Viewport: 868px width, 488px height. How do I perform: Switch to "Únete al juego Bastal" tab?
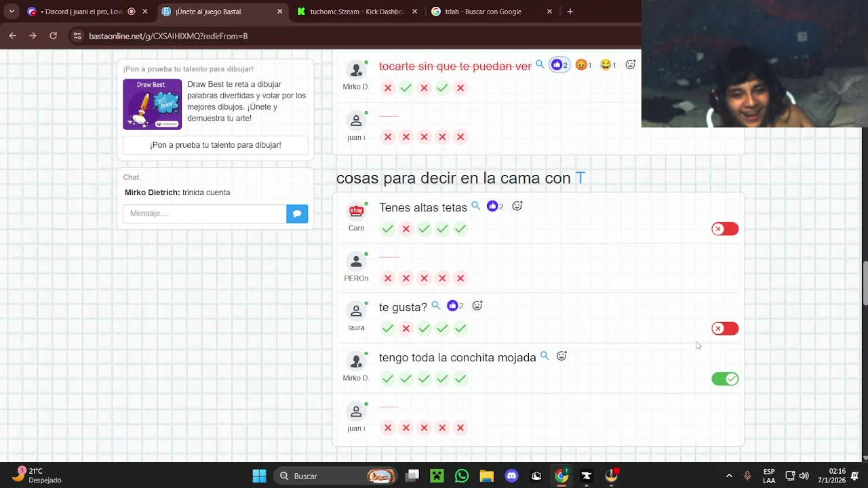click(x=221, y=12)
